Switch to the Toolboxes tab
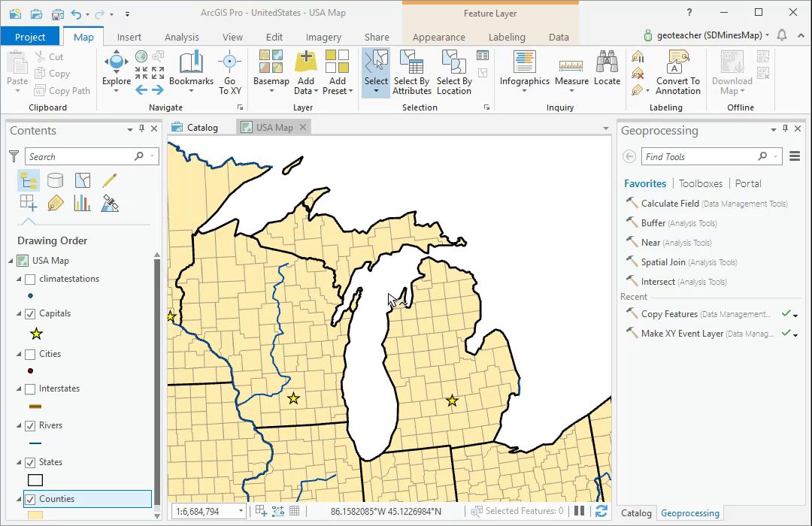812x526 pixels. coord(700,183)
